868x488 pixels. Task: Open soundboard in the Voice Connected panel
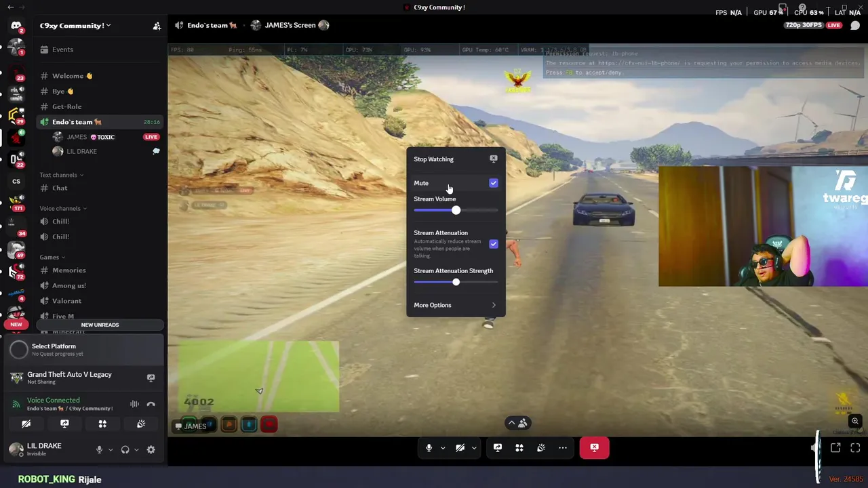[x=141, y=424]
